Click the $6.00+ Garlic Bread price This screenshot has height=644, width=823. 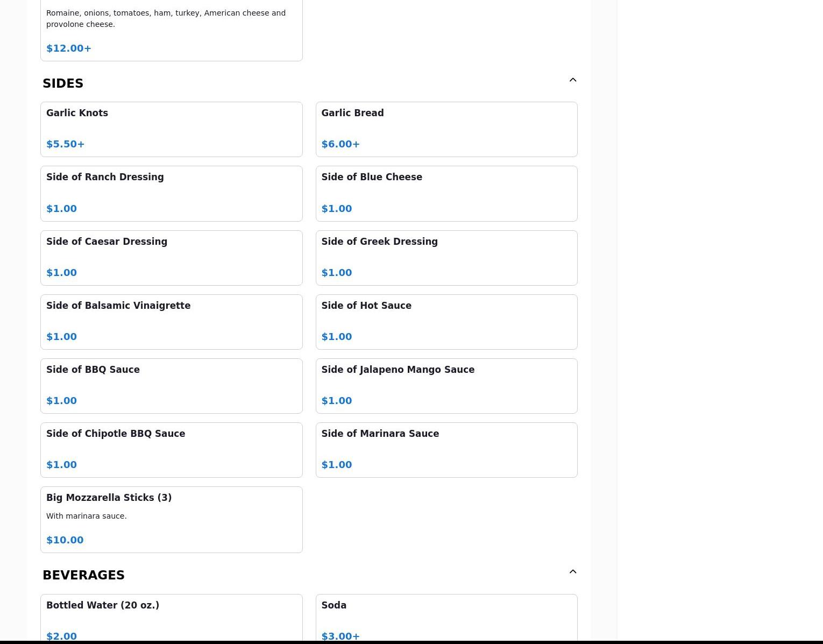[x=340, y=144]
